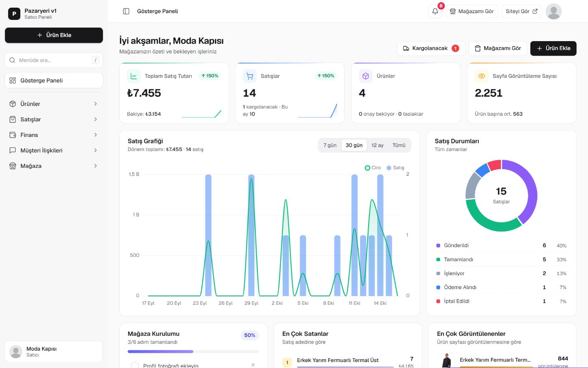Viewport: 588px width, 368px height.
Task: Click the Tamamlandı status row label
Action: (458, 259)
